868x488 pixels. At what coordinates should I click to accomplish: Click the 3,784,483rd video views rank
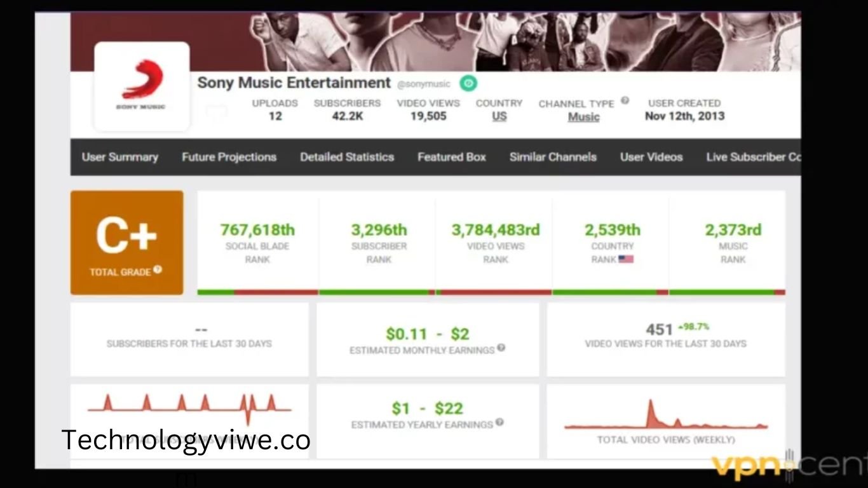pos(496,230)
